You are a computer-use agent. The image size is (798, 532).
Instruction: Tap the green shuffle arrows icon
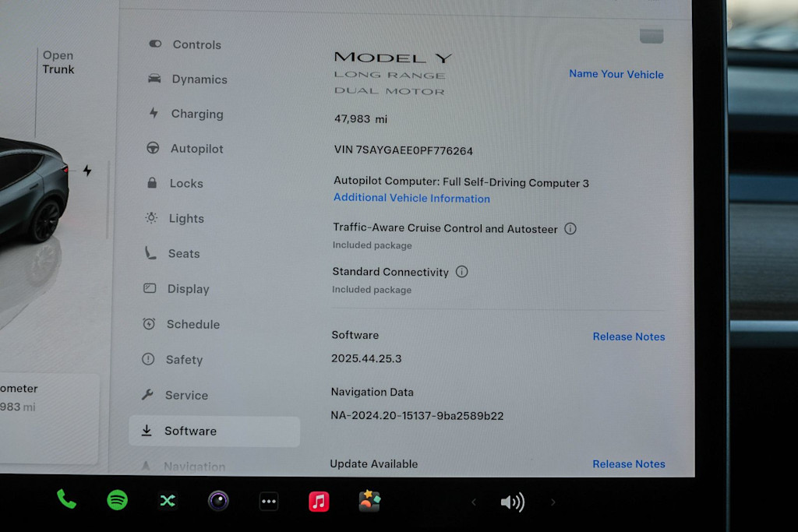(x=168, y=501)
